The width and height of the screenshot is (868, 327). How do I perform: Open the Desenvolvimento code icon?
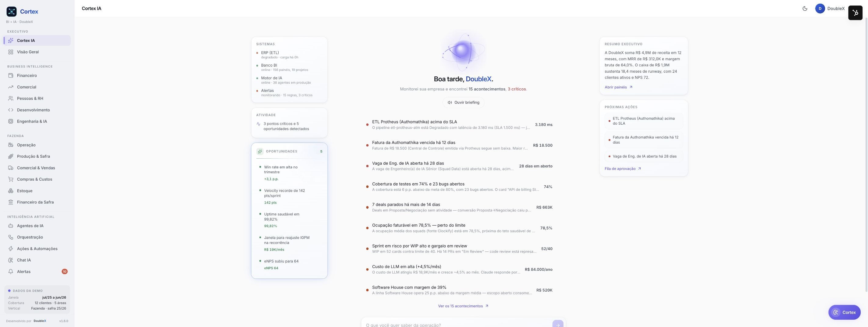pos(11,110)
